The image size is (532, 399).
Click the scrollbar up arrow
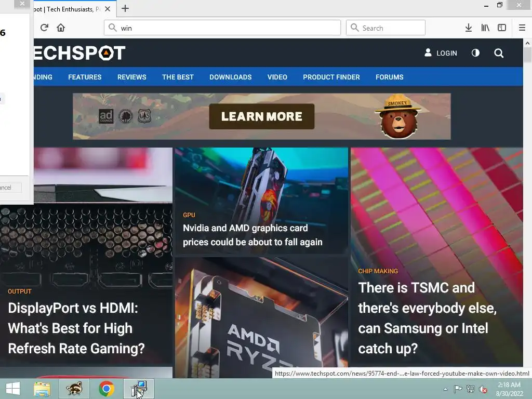tap(527, 43)
